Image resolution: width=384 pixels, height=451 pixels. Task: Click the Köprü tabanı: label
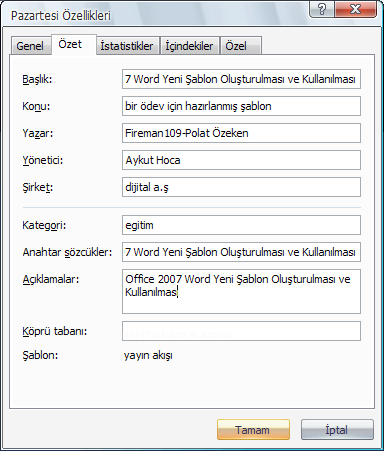click(x=55, y=331)
